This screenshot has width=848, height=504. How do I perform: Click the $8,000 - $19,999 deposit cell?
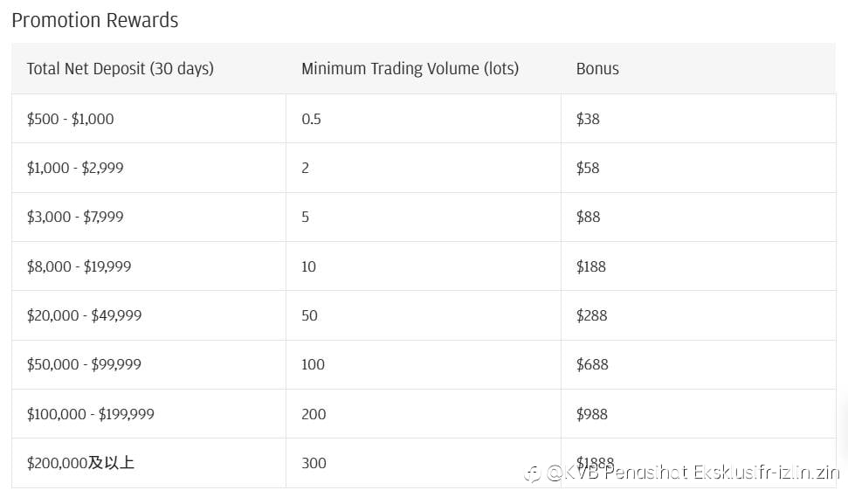coord(148,266)
